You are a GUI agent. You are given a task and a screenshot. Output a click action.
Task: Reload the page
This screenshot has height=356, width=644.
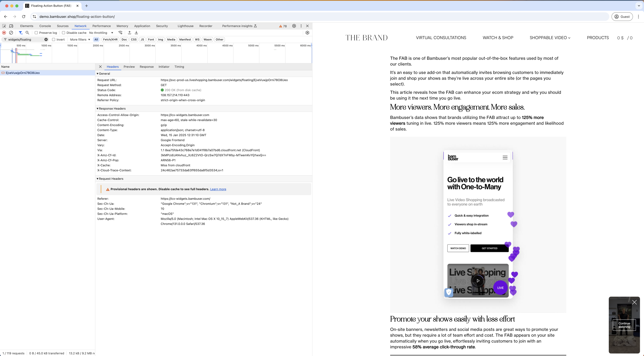pyautogui.click(x=24, y=16)
